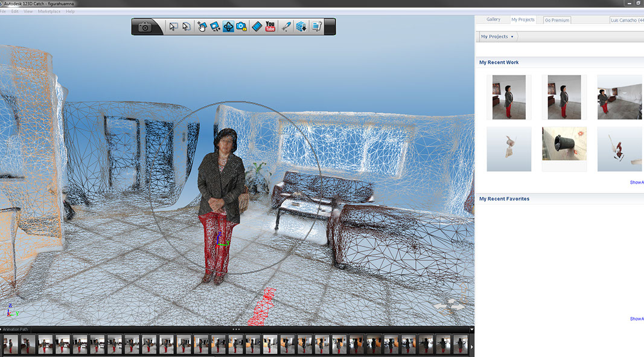The width and height of the screenshot is (644, 357).
Task: Open the Luis Camacho account field
Action: click(x=626, y=20)
